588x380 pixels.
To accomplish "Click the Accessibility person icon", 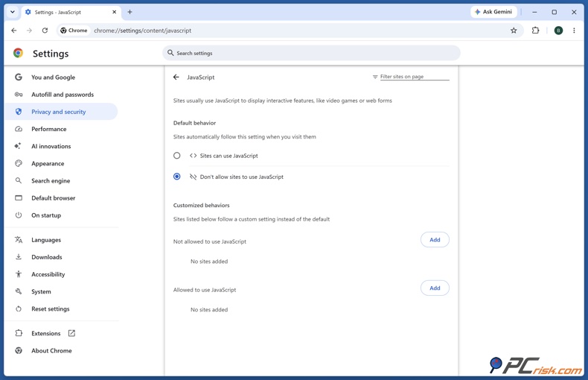I will coord(19,274).
